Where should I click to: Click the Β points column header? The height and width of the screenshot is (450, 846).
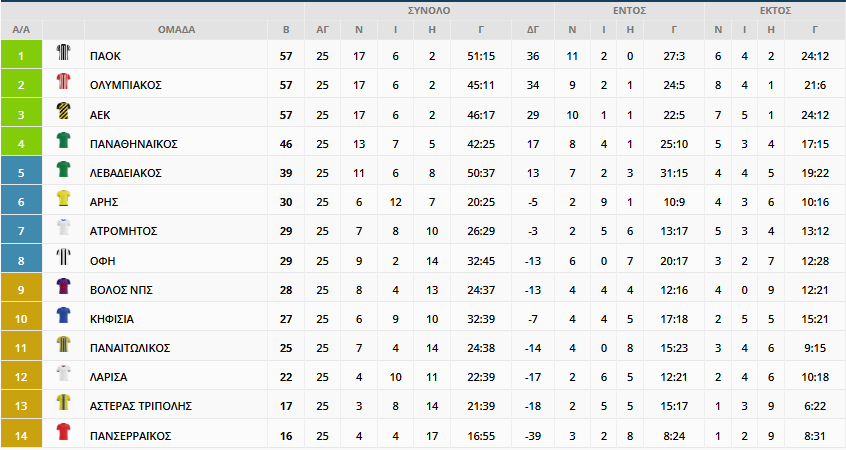click(x=286, y=30)
